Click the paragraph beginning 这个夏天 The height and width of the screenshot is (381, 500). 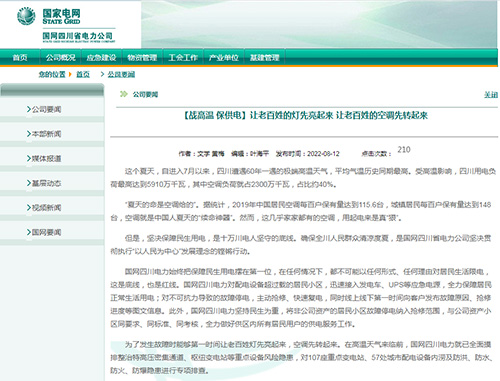pyautogui.click(x=303, y=178)
